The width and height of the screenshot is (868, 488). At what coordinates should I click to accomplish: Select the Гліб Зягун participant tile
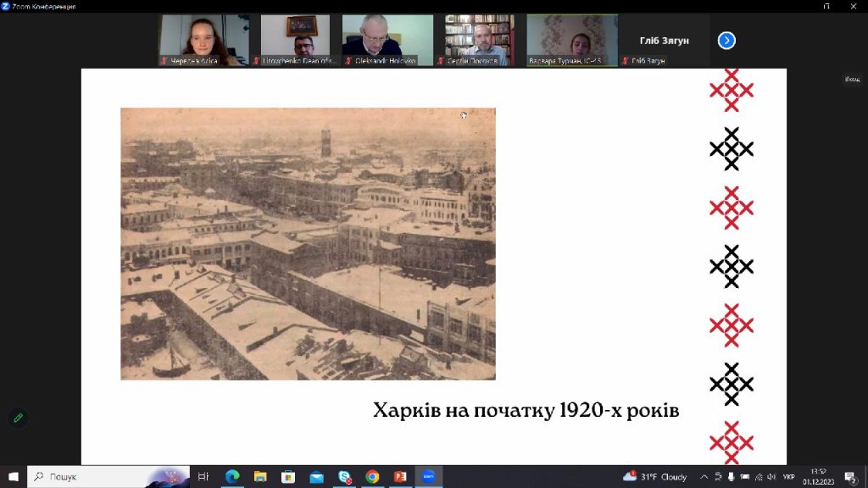coord(665,40)
